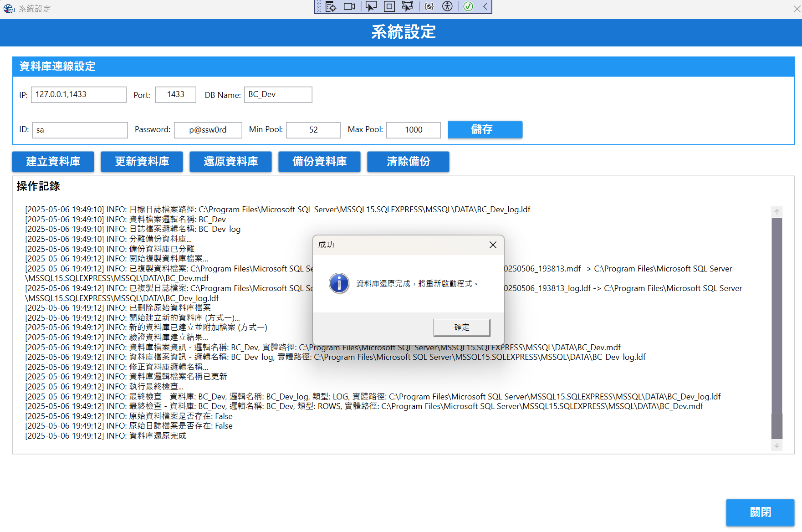This screenshot has height=532, width=802.
Task: Click the 還原資料庫 restore button
Action: click(230, 162)
